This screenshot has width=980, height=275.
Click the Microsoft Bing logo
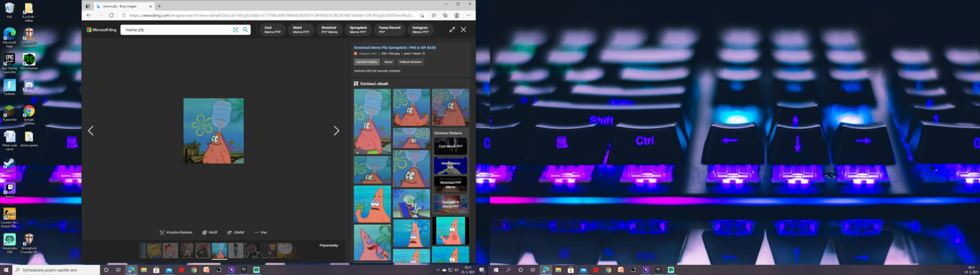tap(101, 30)
